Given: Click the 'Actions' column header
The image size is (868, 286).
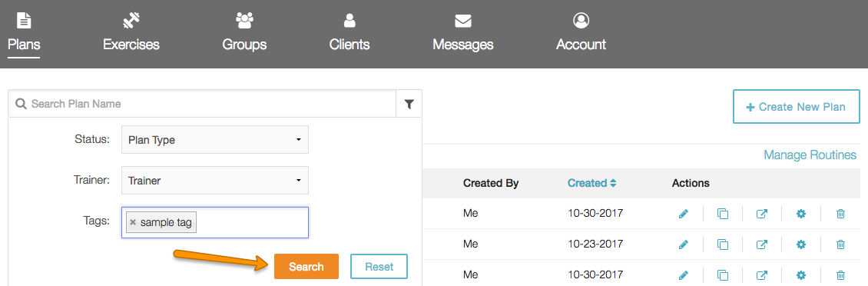Looking at the screenshot, I should 691,183.
